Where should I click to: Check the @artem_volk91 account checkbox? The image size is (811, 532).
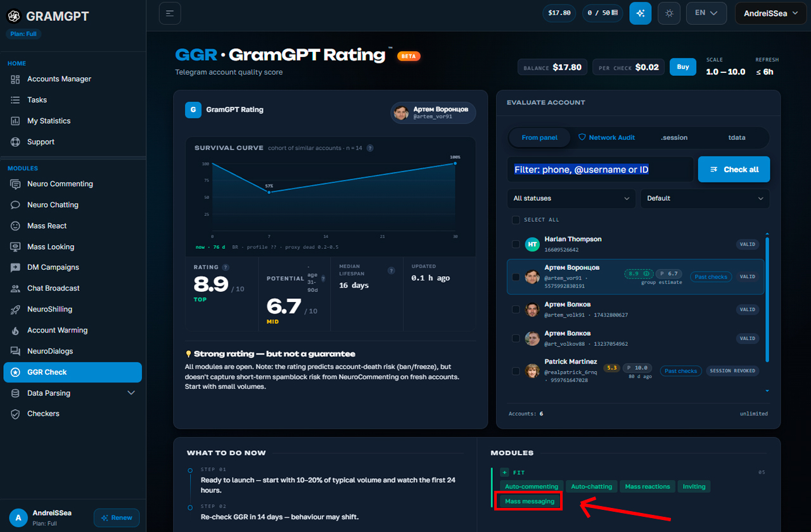point(516,309)
